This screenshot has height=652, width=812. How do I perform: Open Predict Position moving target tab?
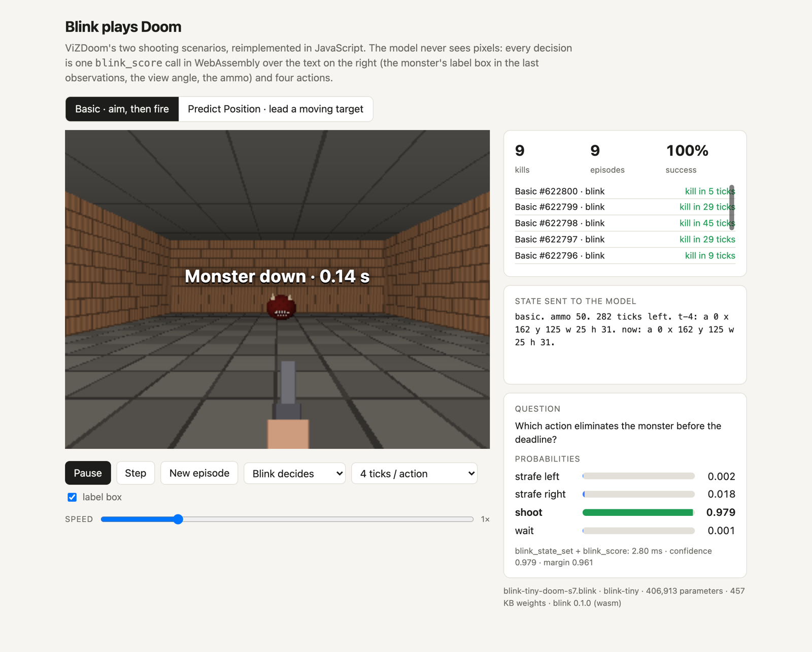tap(276, 109)
